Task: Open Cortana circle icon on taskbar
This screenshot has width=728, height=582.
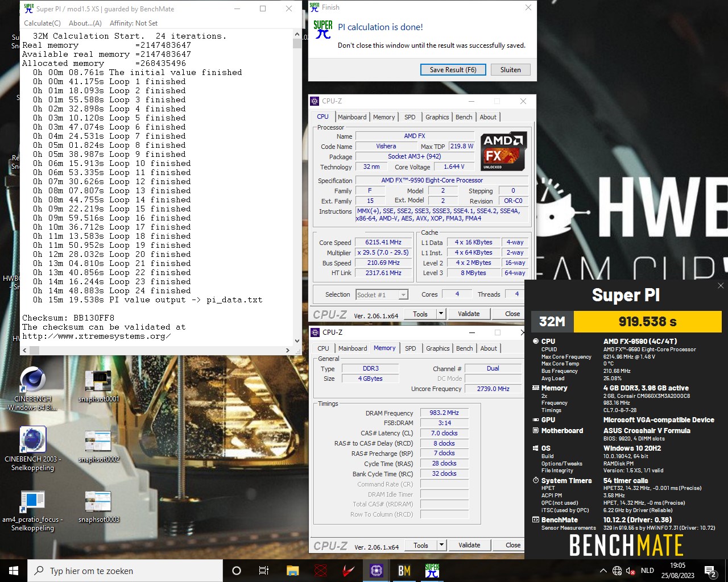Action: click(x=237, y=571)
